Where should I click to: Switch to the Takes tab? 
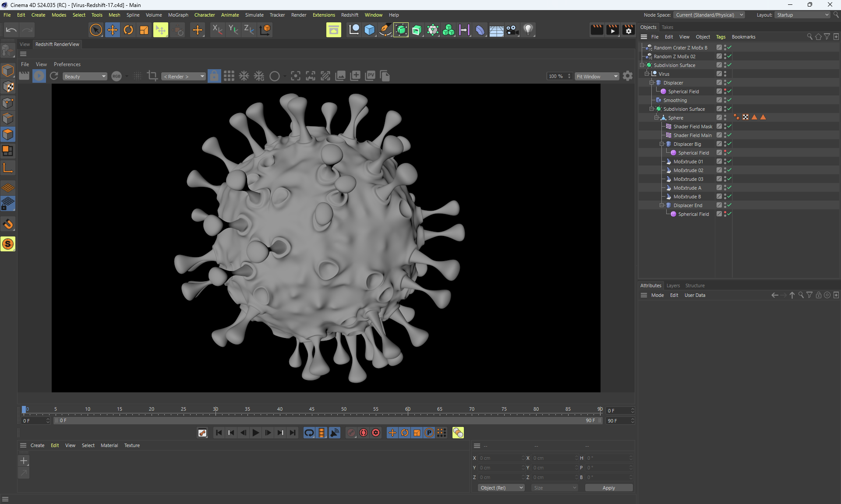coord(667,27)
